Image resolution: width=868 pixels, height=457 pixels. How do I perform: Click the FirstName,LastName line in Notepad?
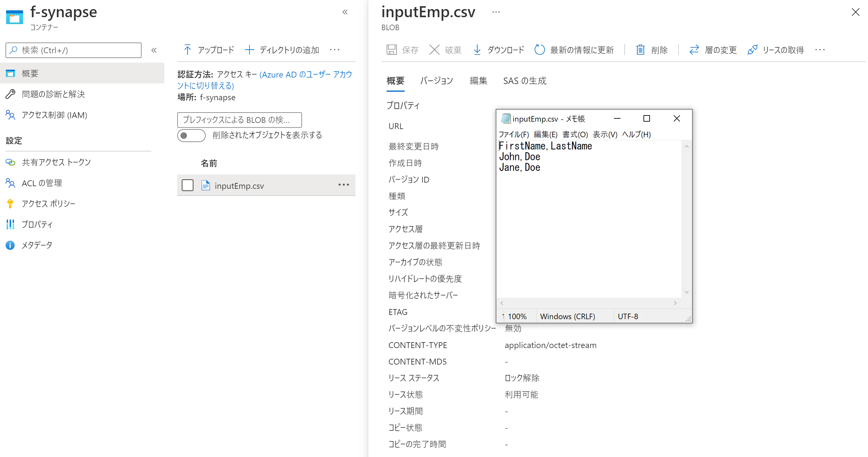click(545, 146)
